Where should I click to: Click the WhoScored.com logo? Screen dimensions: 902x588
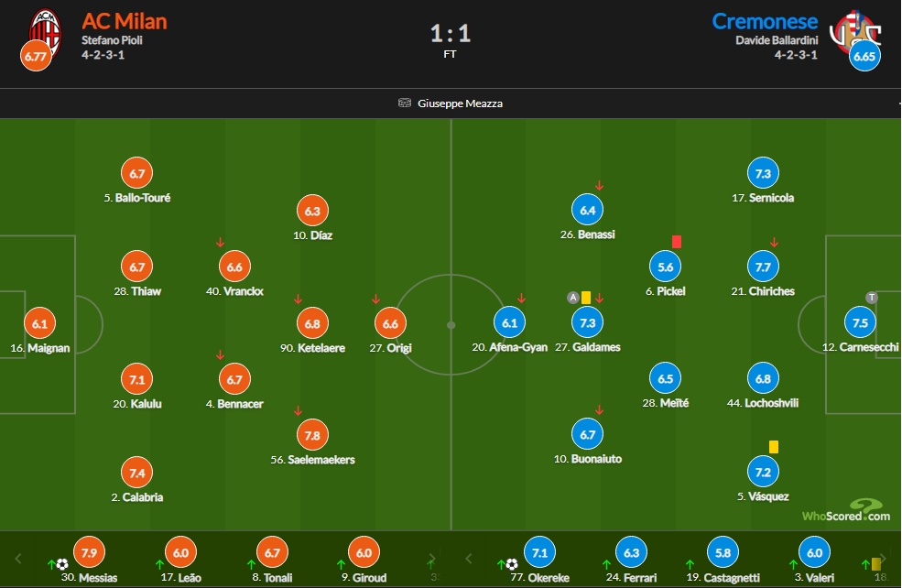click(x=846, y=511)
